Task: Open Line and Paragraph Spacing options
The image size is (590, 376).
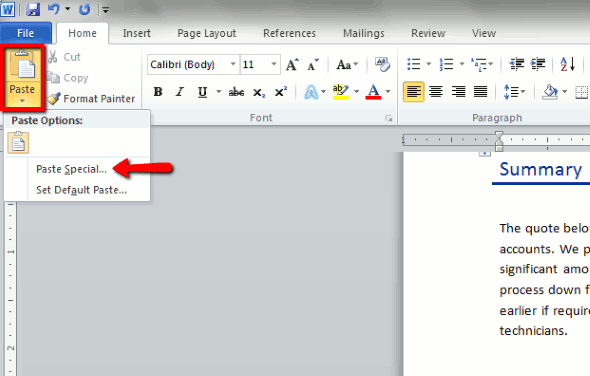Action: (x=514, y=92)
